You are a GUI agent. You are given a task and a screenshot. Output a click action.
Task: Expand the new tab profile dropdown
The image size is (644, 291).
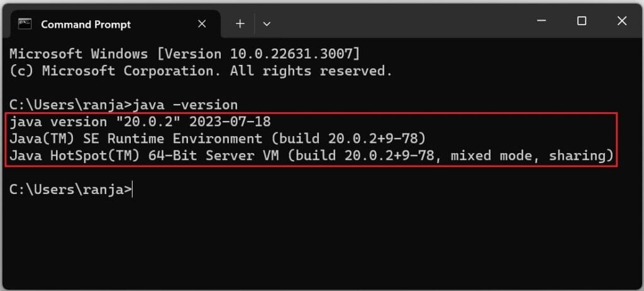(267, 25)
